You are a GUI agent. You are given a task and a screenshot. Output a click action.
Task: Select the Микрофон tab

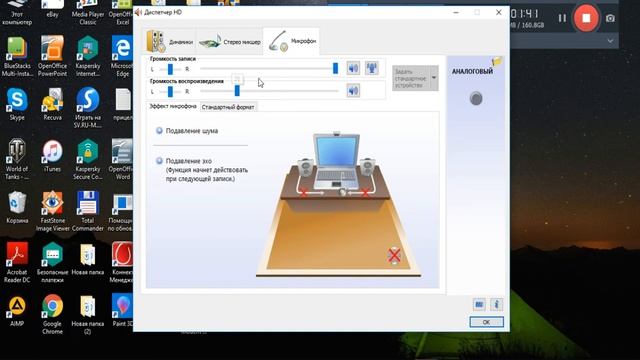click(x=291, y=41)
